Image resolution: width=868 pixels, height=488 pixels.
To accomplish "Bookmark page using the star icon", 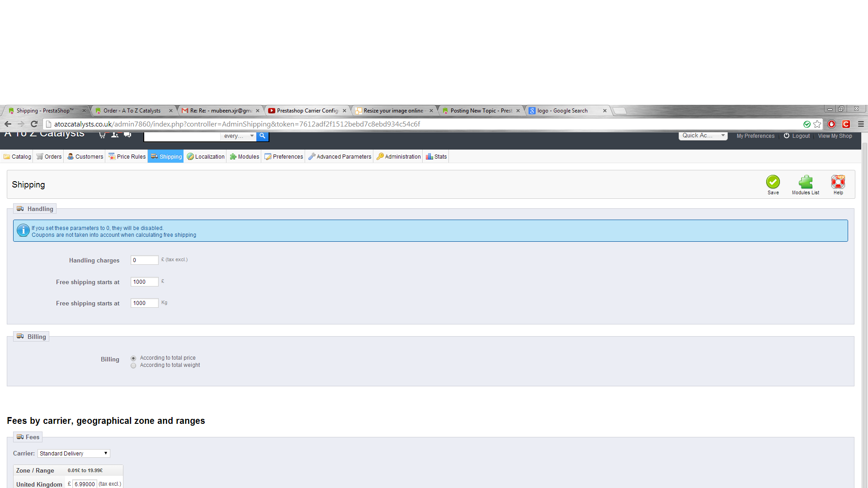I will pyautogui.click(x=817, y=124).
